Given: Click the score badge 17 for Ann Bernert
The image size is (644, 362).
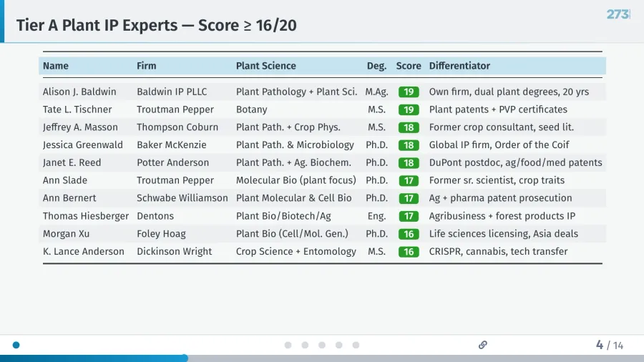Looking at the screenshot, I should click(x=409, y=198).
